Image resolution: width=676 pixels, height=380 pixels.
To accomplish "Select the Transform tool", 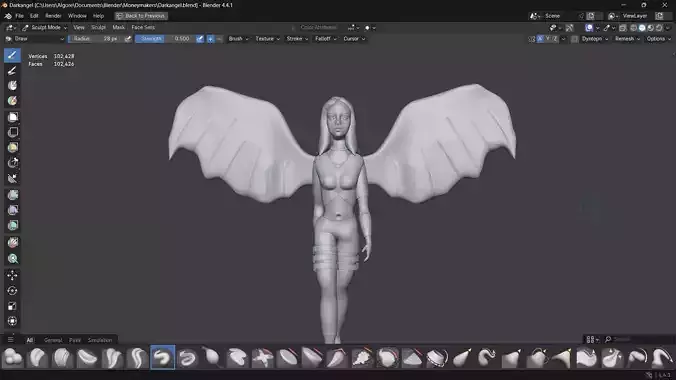I will pyautogui.click(x=12, y=321).
